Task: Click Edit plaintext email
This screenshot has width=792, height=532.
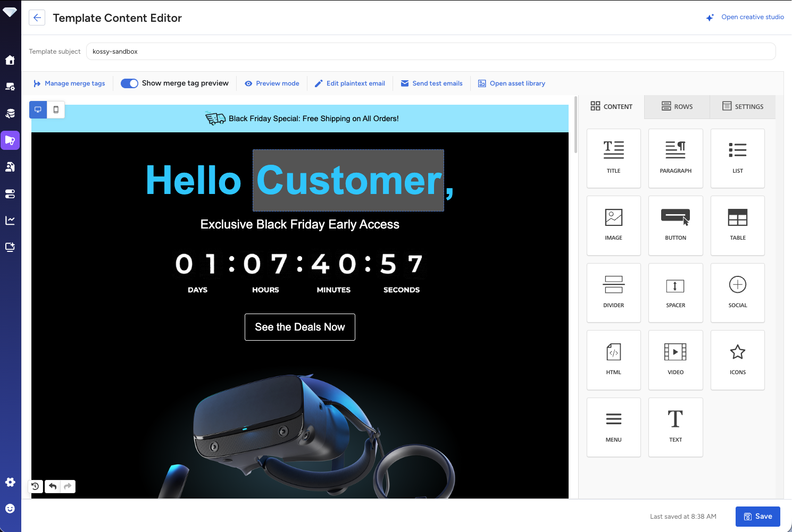Action: 350,83
